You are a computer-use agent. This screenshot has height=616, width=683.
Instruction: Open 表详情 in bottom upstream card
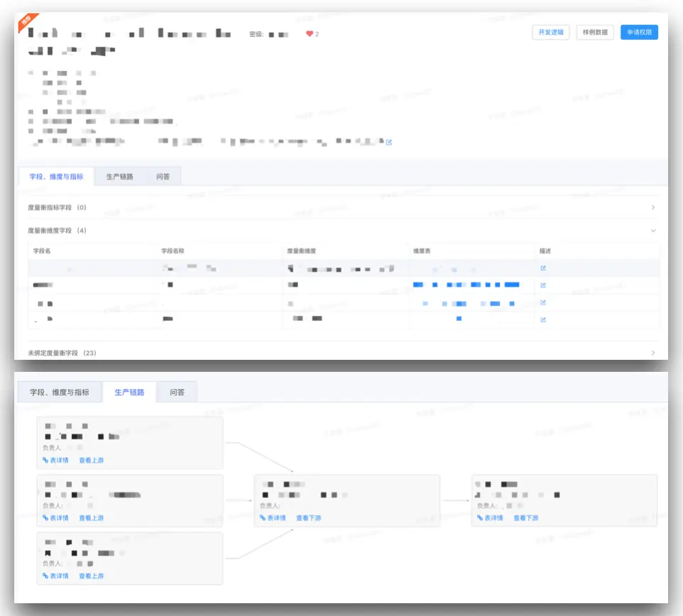point(55,576)
